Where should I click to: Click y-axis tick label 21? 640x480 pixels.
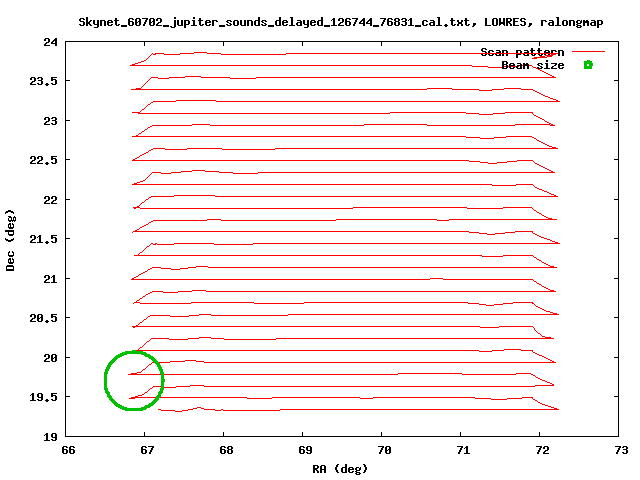[51, 279]
